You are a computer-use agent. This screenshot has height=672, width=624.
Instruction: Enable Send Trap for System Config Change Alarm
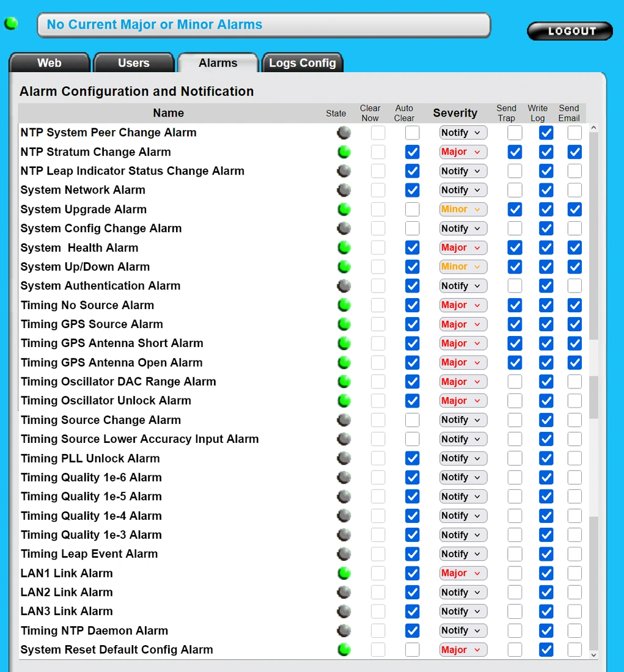pyautogui.click(x=514, y=228)
